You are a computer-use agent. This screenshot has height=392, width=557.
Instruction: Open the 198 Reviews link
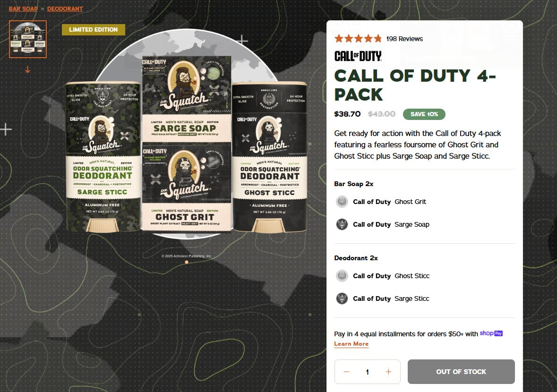404,39
